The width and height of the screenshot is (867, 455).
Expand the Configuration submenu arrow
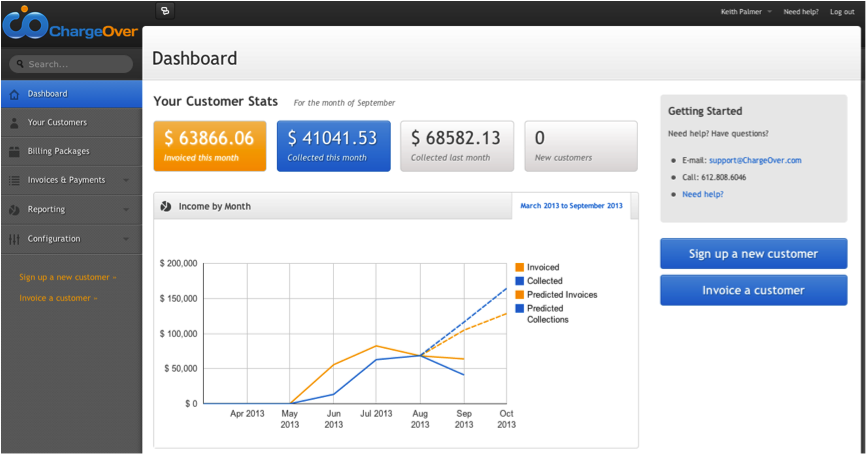[x=126, y=239]
